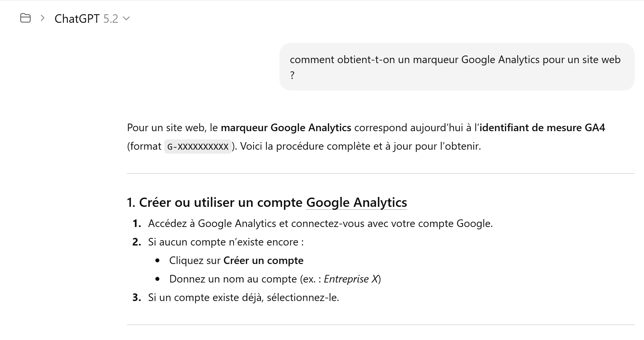
Task: Click the folder icon in the header
Action: point(25,18)
